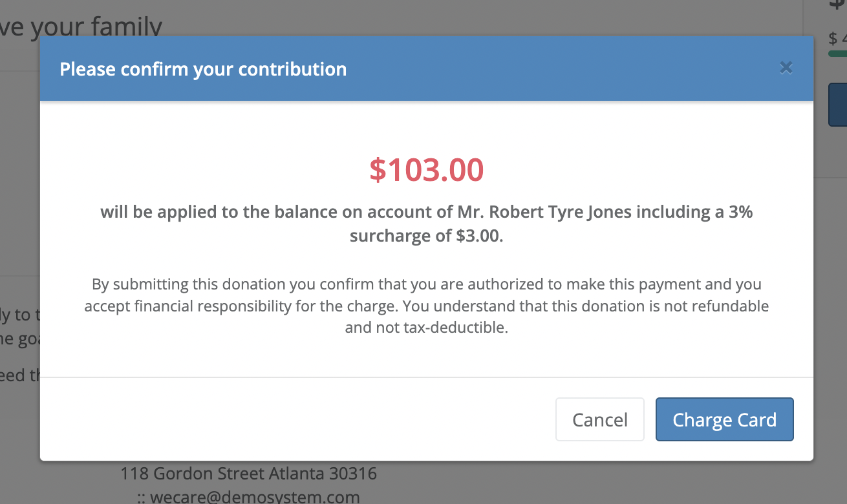The height and width of the screenshot is (504, 847).
Task: Close the contribution confirmation dialog
Action: pos(786,68)
